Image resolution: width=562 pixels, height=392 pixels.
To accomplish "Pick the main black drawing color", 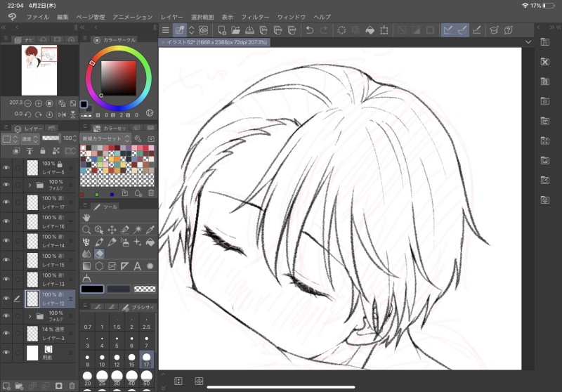I will [x=93, y=289].
